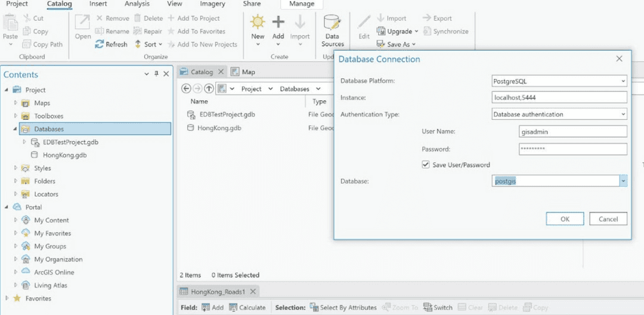Expand the Maps tree node

[16, 103]
